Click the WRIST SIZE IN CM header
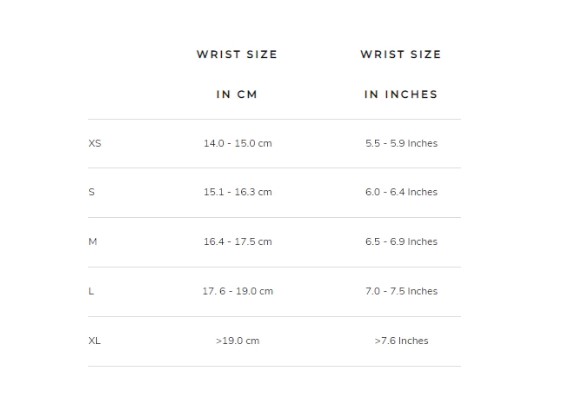The height and width of the screenshot is (410, 563). [x=237, y=74]
